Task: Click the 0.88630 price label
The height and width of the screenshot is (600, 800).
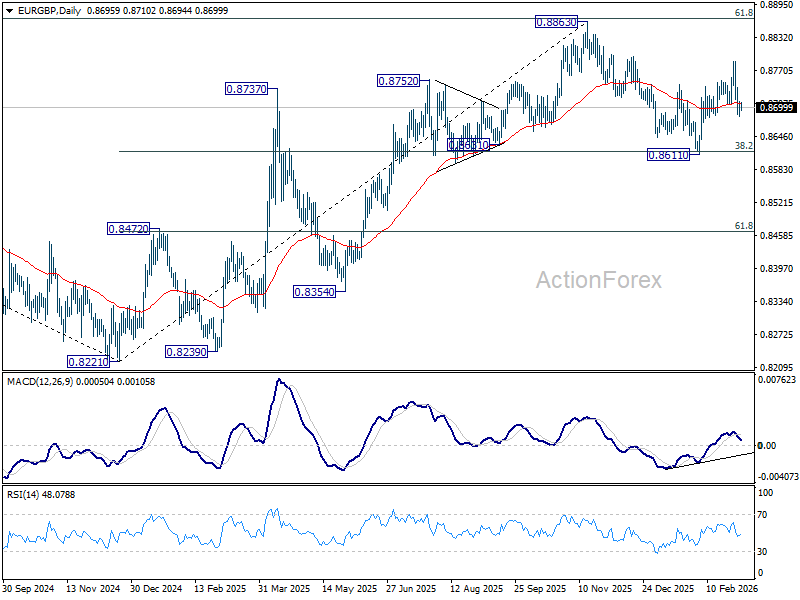Action: tap(556, 22)
